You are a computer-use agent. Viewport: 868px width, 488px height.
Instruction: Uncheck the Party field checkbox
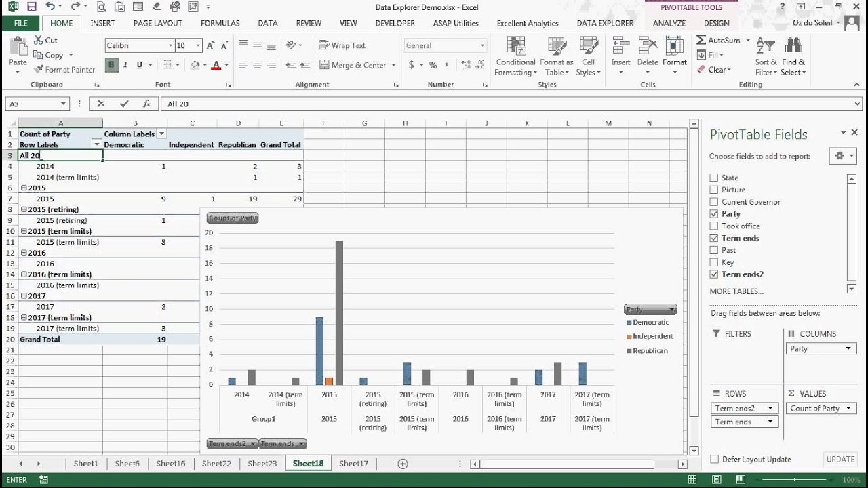(x=713, y=214)
